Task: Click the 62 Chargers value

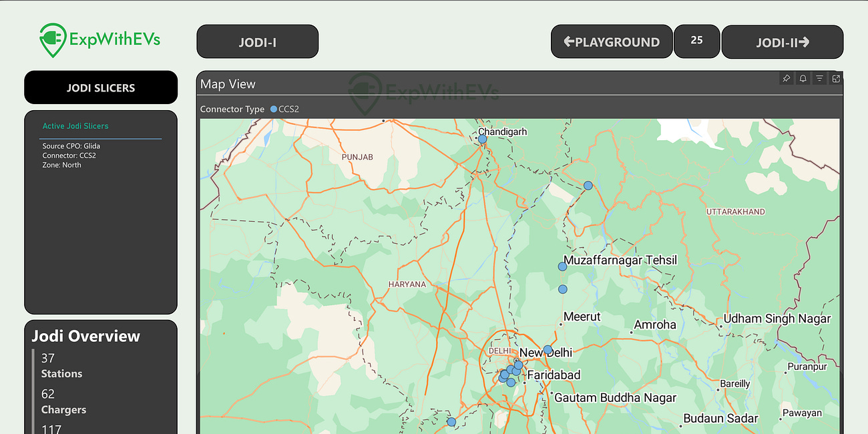Action: click(47, 394)
